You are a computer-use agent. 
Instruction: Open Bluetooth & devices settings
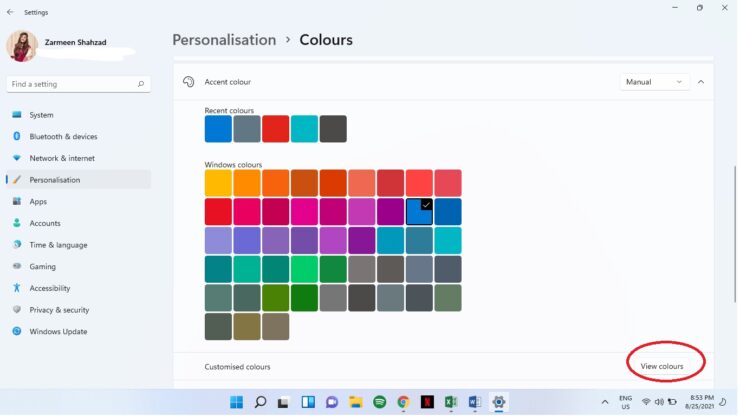point(63,137)
